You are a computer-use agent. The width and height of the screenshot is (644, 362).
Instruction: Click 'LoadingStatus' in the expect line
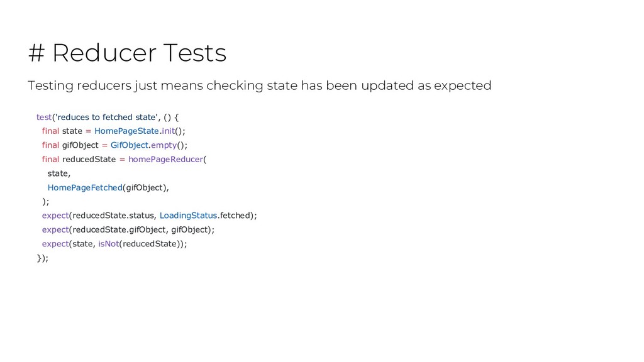click(189, 216)
